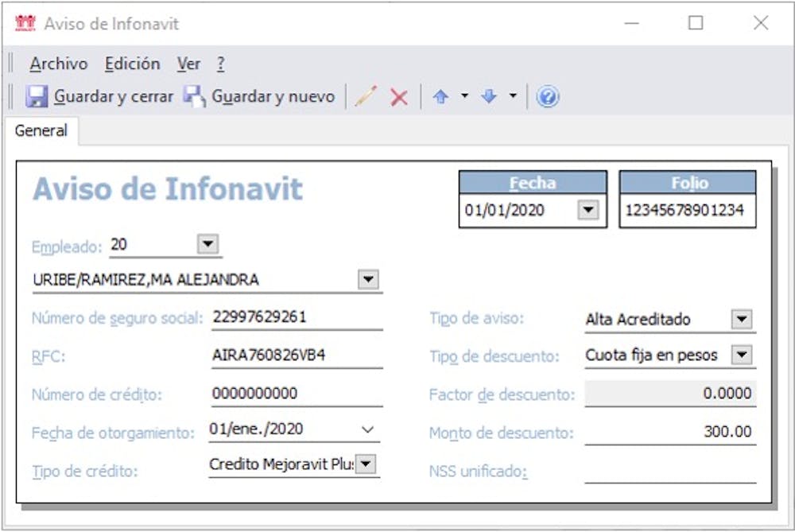Click the Fecha de otorgamiento label
The height and width of the screenshot is (532, 795).
click(x=113, y=433)
